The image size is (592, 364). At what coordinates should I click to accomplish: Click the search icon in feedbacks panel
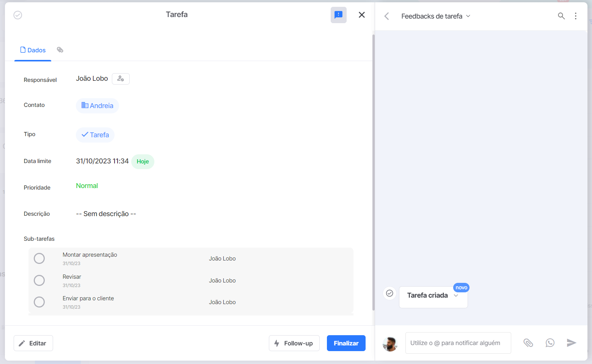point(561,16)
